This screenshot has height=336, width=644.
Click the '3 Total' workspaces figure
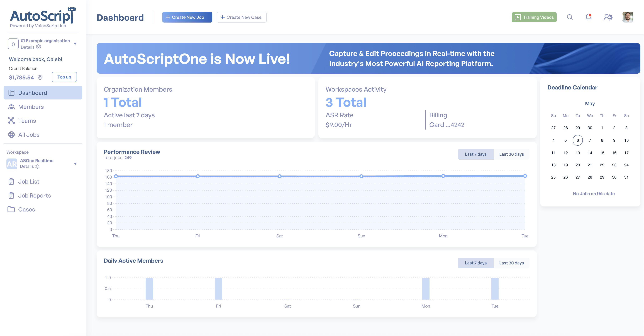[x=346, y=102]
